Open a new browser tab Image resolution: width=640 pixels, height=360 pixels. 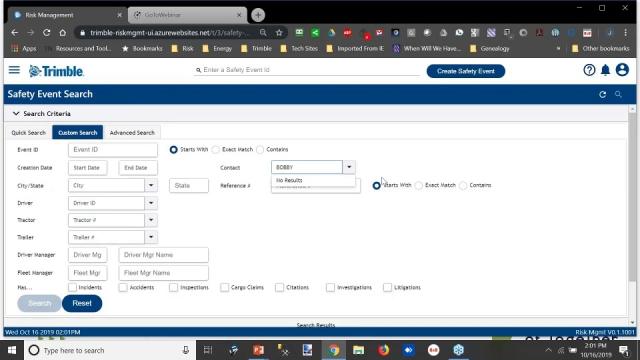pos(258,15)
